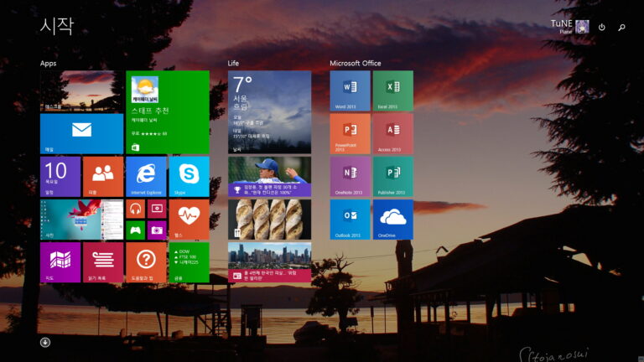
Task: Launch Word 2013
Action: click(350, 90)
